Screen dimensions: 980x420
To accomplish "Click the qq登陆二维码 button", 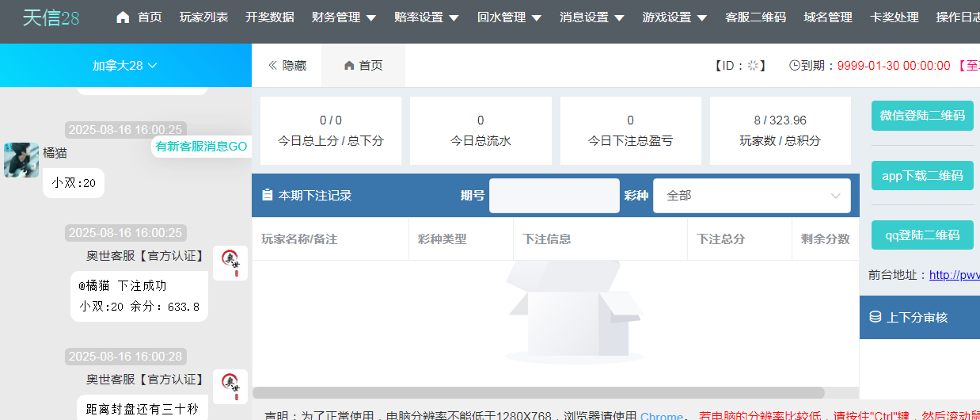I will [x=922, y=235].
